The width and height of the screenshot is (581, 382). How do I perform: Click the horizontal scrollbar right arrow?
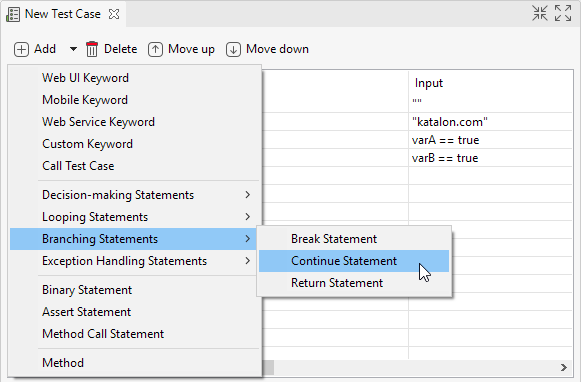pos(564,367)
